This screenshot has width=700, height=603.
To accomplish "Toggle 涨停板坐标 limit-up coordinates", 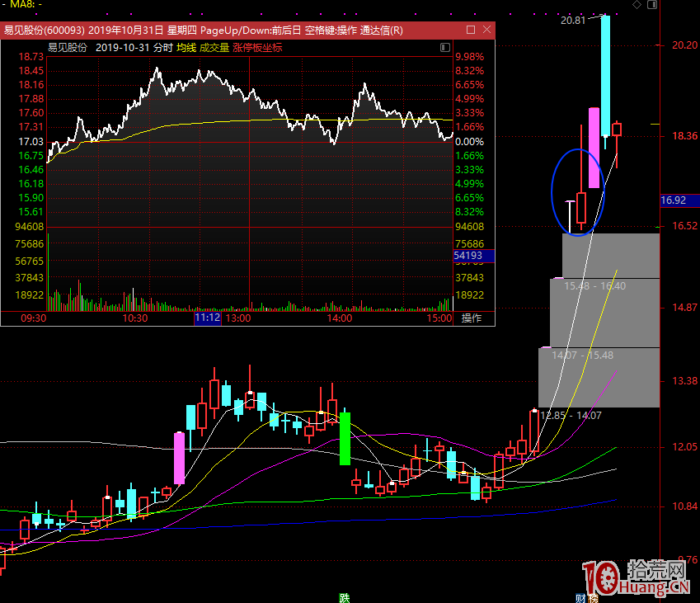I will (257, 47).
